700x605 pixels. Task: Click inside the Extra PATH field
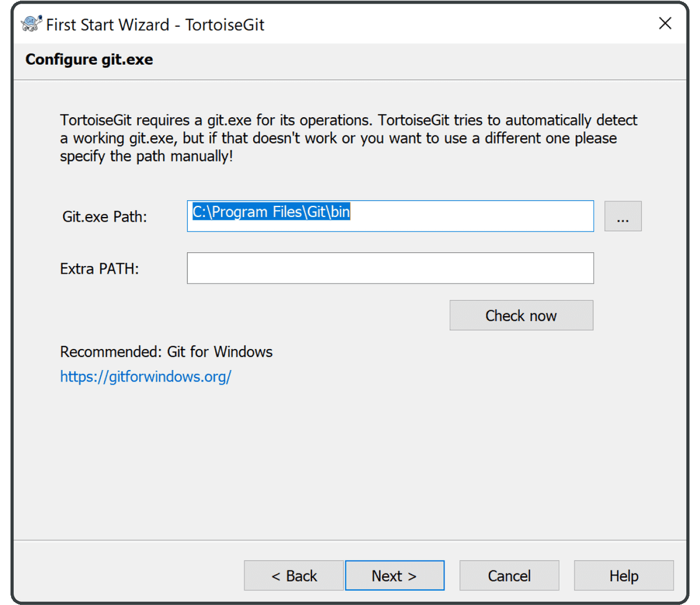(x=390, y=268)
